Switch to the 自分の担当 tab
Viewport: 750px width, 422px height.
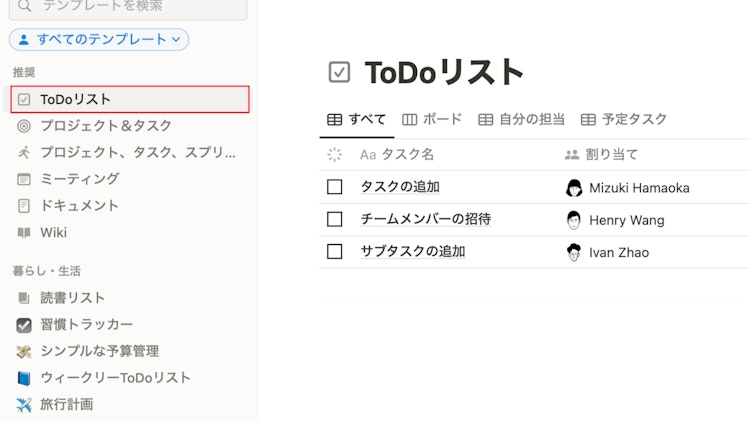click(521, 119)
